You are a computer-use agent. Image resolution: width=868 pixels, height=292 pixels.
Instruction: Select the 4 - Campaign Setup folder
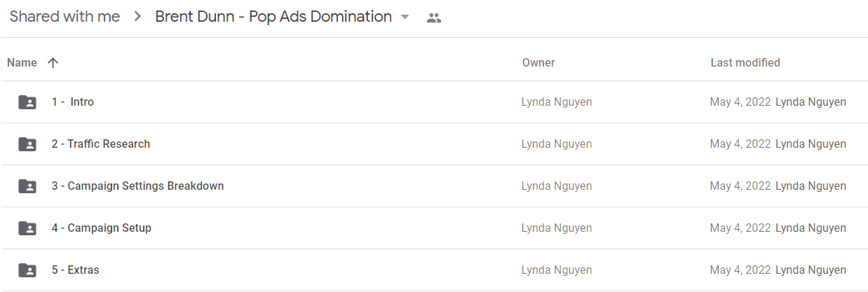point(434,228)
